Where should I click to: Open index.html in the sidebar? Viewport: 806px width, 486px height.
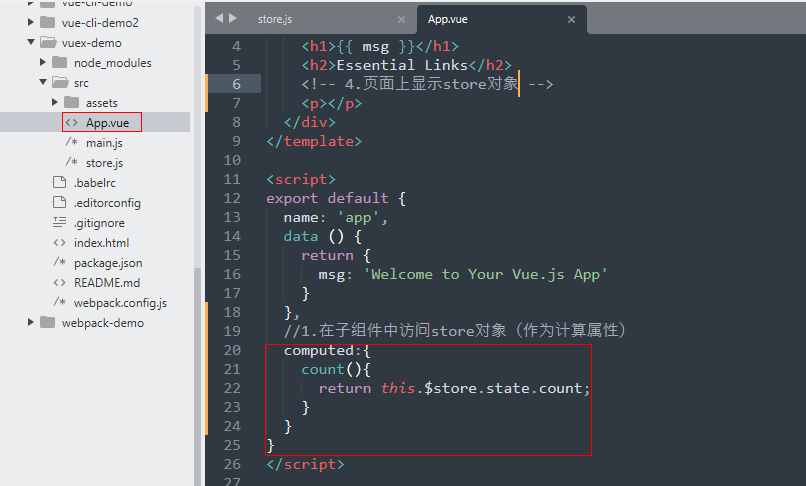101,243
